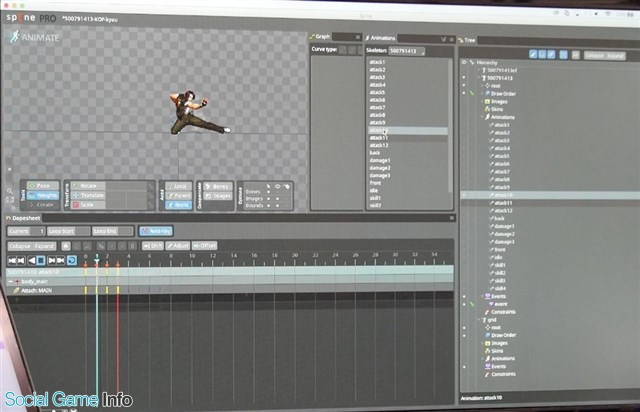
Task: Play the animation in reverse
Action: pyautogui.click(x=31, y=260)
